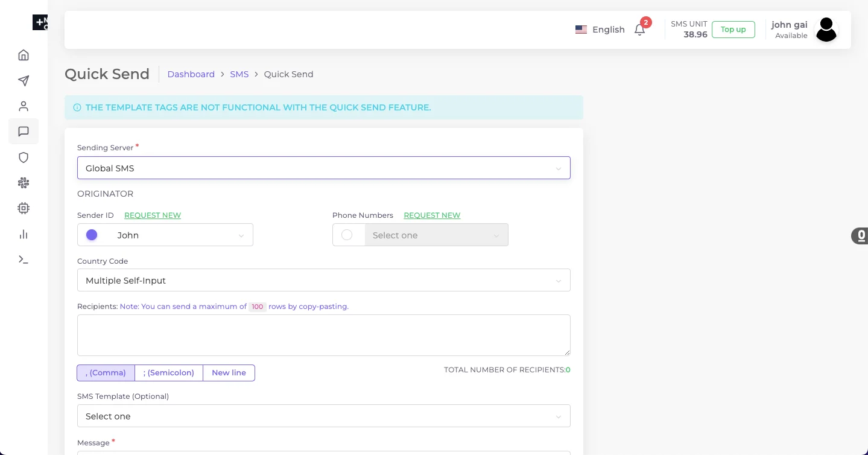Open the terminal prompt sidebar icon
Screen dimensions: 868x455
coord(24,259)
